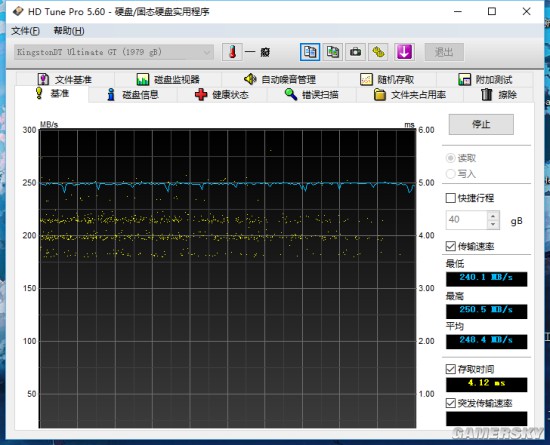550x445 pixels.
Task: Uncheck the 传输速率 transfer rate checkbox
Action: [x=451, y=246]
